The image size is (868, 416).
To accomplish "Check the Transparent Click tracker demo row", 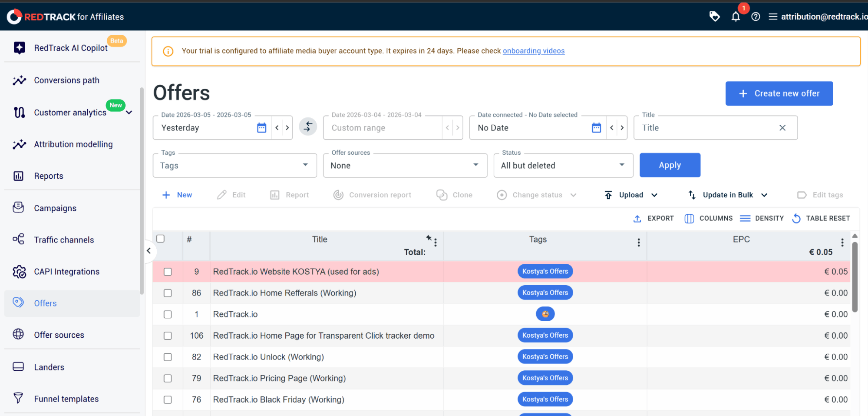I will (x=168, y=336).
